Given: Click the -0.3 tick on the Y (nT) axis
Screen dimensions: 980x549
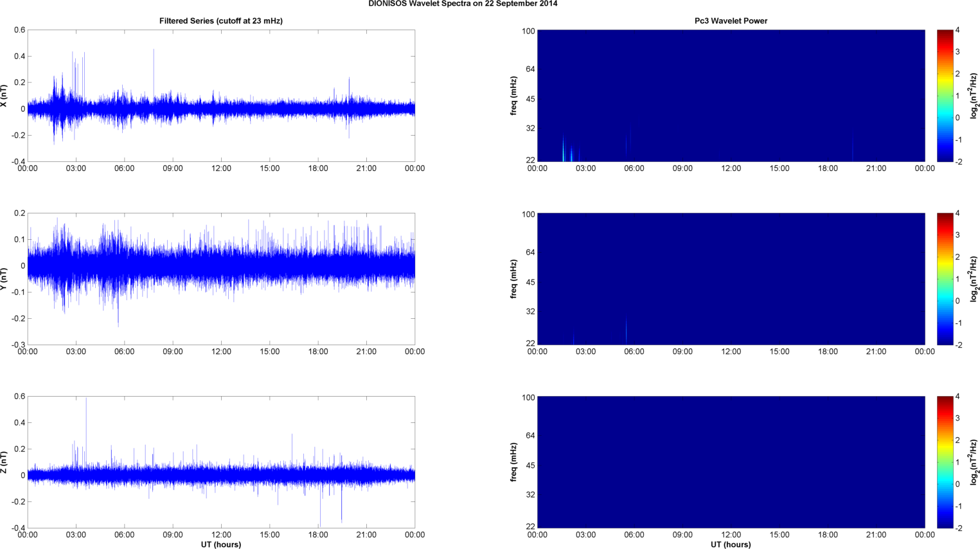Looking at the screenshot, I should pyautogui.click(x=18, y=345).
